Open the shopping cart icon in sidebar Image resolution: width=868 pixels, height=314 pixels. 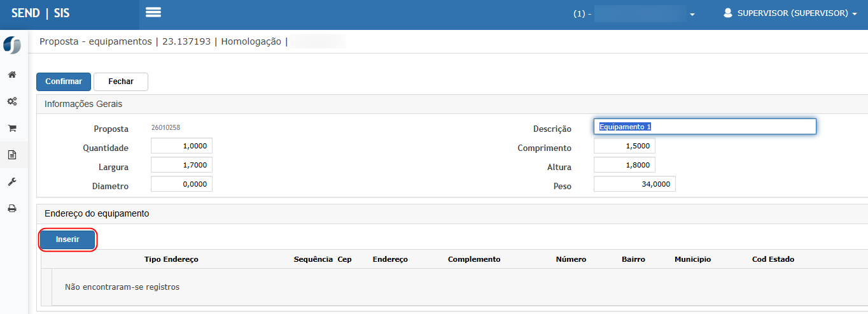click(x=12, y=128)
